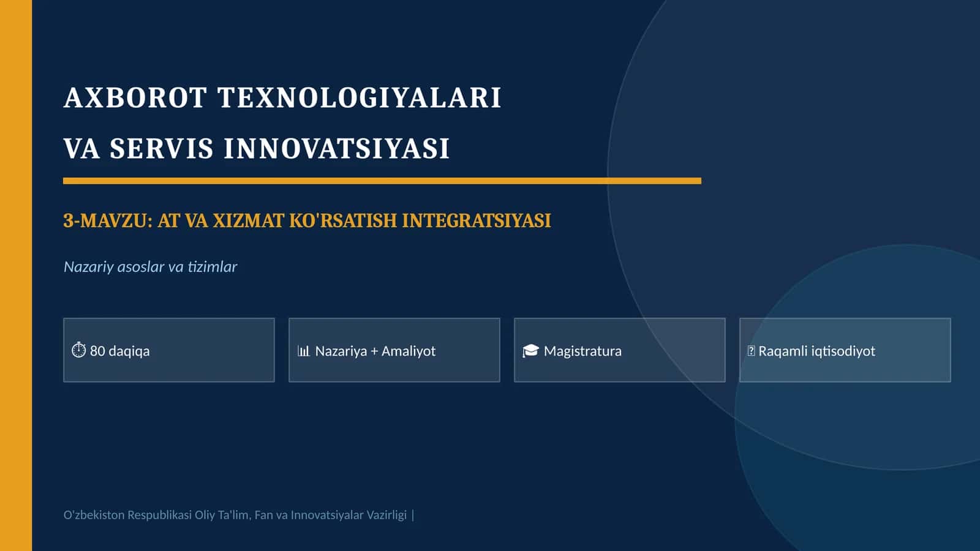This screenshot has width=980, height=551.
Task: Select the '80 daqiqa' text
Action: 119,351
